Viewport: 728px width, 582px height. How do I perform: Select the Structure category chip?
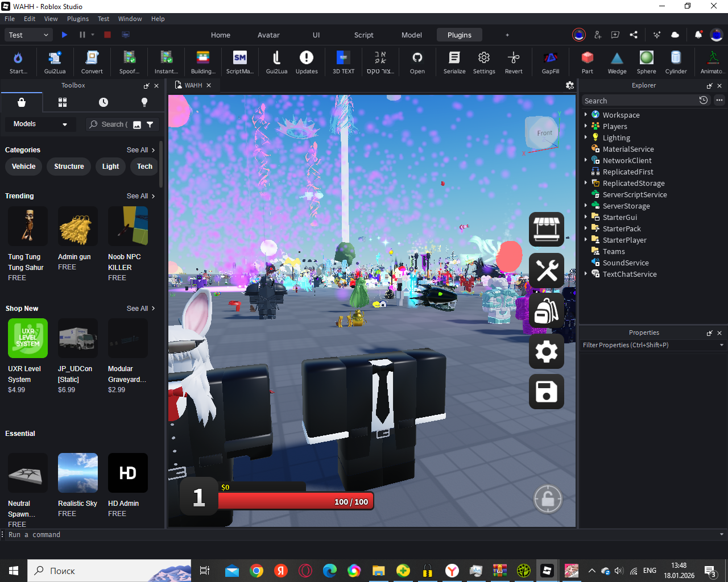[x=69, y=167]
